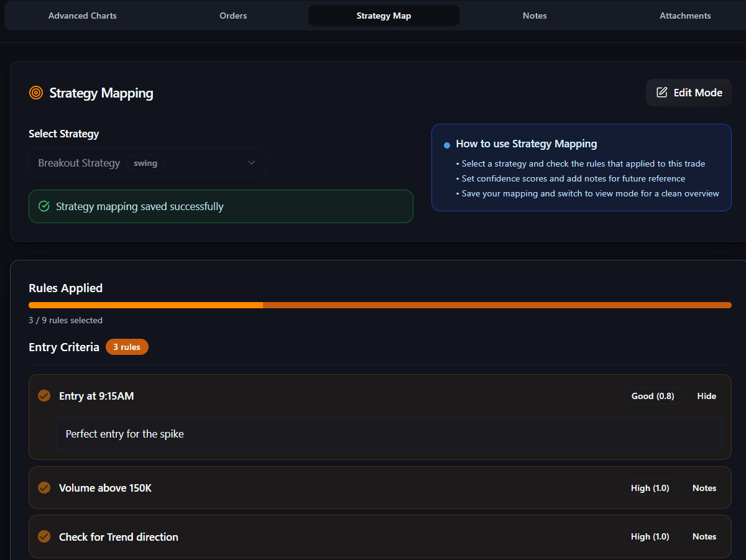Image resolution: width=746 pixels, height=560 pixels.
Task: Click the 3 rules badge next to Entry Criteria
Action: [x=127, y=347]
